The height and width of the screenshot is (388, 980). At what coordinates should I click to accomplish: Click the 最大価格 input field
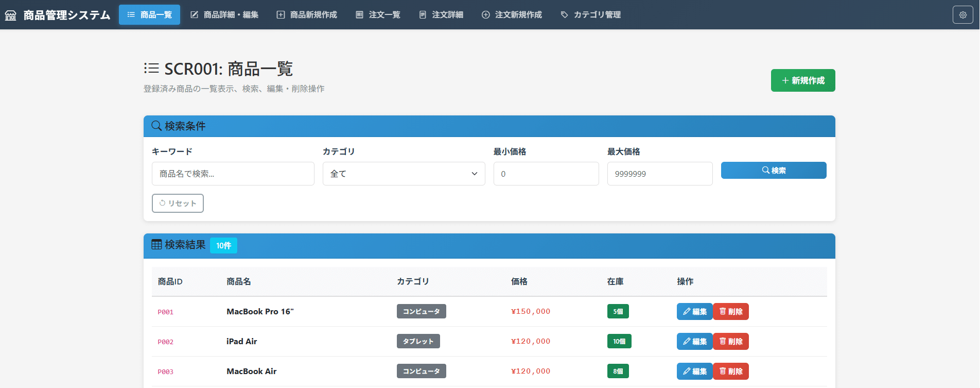(659, 174)
